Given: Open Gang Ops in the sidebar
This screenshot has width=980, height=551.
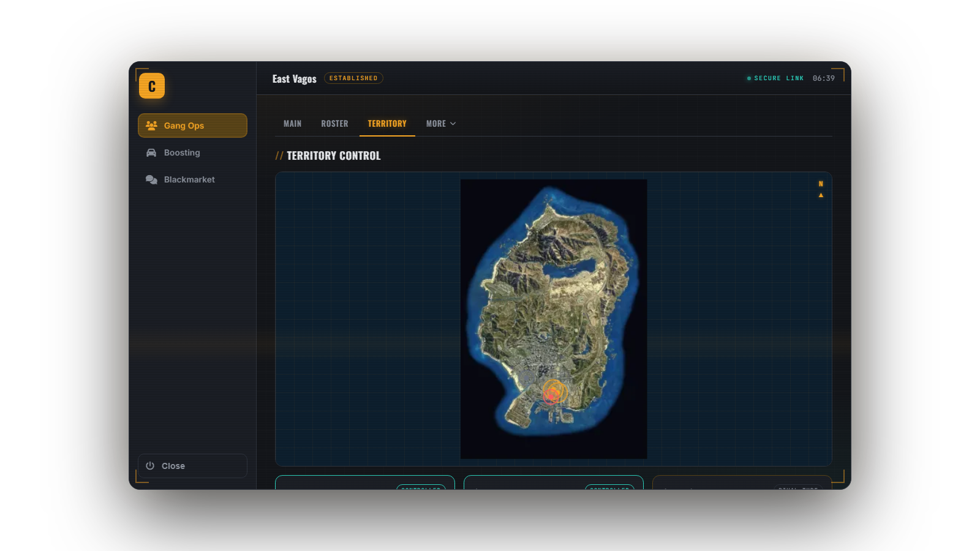Looking at the screenshot, I should (192, 126).
